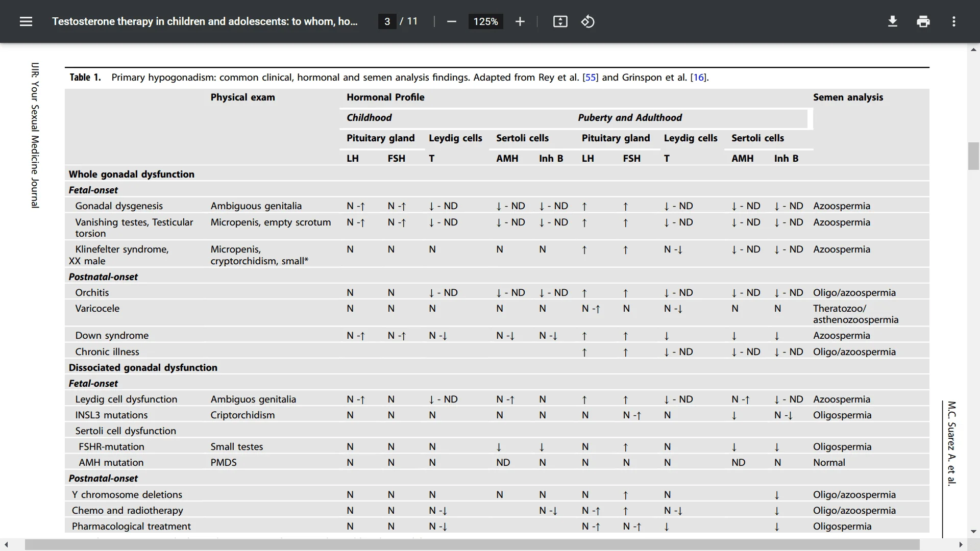The image size is (980, 551).
Task: Click 'Sertoli cell dysfunction' row label
Action: (x=126, y=431)
